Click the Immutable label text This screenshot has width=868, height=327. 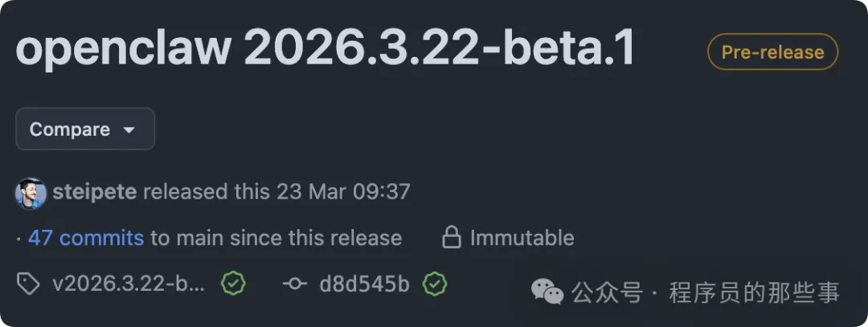pyautogui.click(x=522, y=238)
